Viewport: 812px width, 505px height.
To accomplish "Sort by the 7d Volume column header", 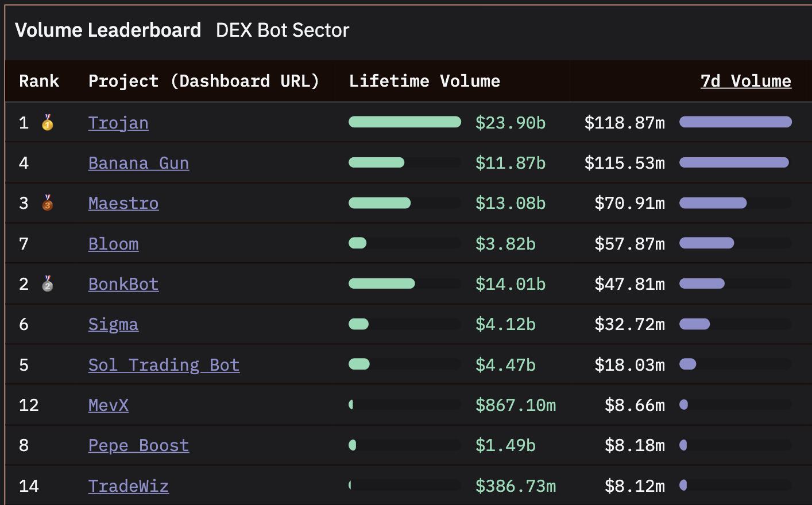I will 745,81.
